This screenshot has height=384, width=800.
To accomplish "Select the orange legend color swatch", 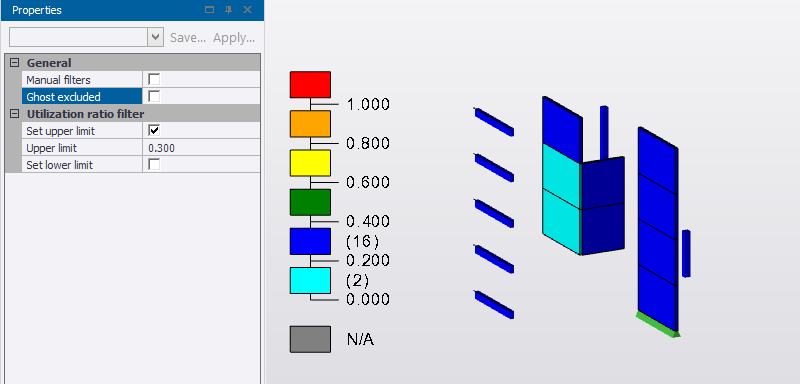I will coord(310,124).
